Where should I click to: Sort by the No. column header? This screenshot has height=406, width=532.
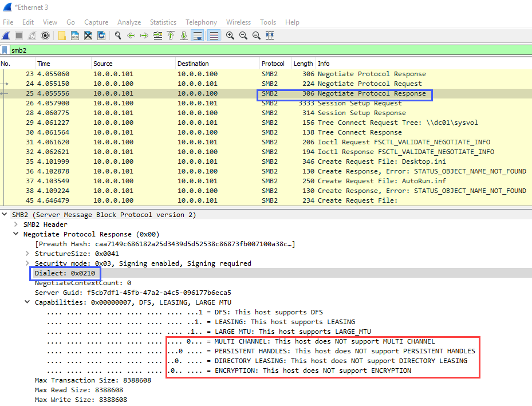click(18, 64)
